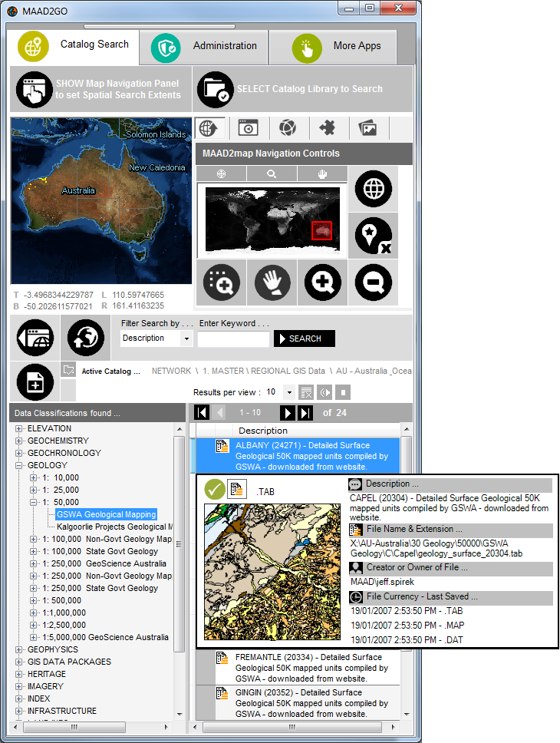Open the puzzle piece plugins tab
Image resolution: width=560 pixels, height=743 pixels.
tap(328, 128)
